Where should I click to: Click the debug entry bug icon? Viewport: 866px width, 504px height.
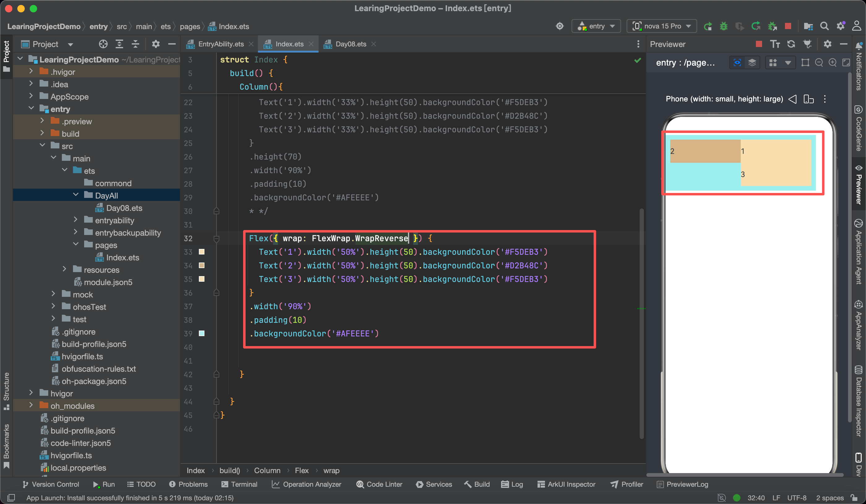click(724, 26)
